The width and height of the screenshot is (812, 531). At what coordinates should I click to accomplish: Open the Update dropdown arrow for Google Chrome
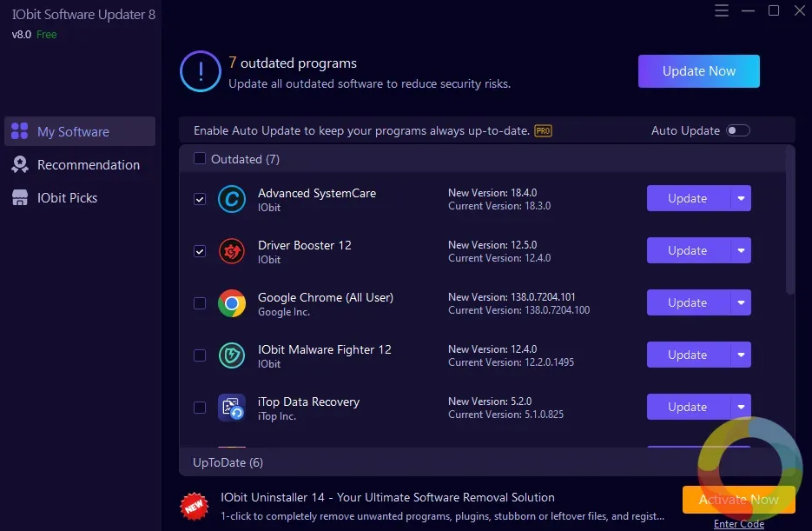(x=741, y=302)
